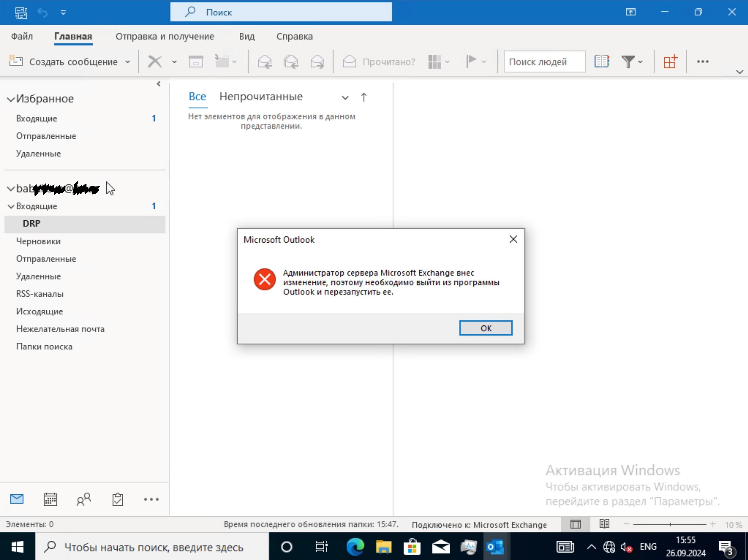Image resolution: width=748 pixels, height=560 pixels.
Task: Open Microsoft Edge from taskbar
Action: pos(355,546)
